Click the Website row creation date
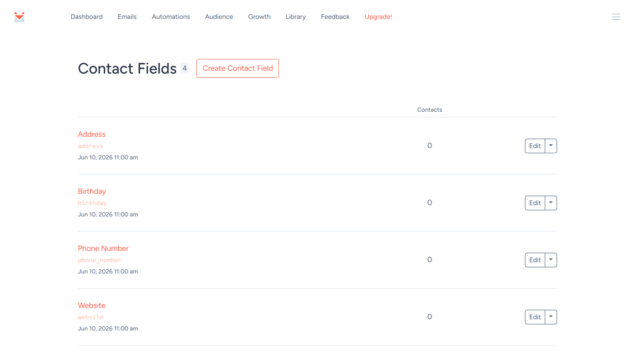This screenshot has width=642, height=364. (108, 329)
